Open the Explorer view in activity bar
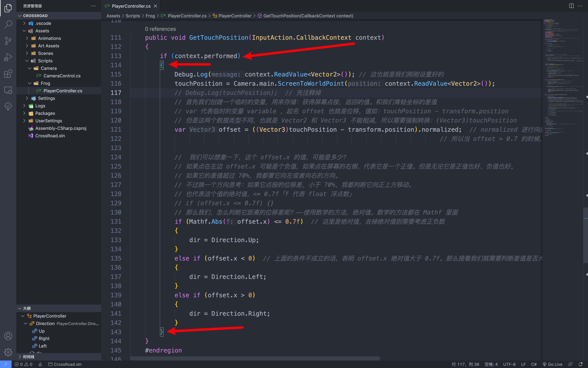 tap(8, 8)
